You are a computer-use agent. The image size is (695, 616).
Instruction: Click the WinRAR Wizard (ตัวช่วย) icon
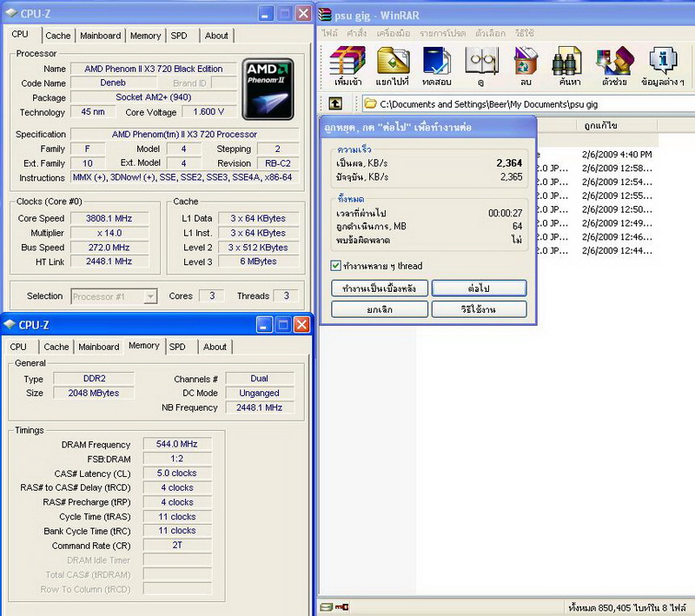tap(615, 65)
